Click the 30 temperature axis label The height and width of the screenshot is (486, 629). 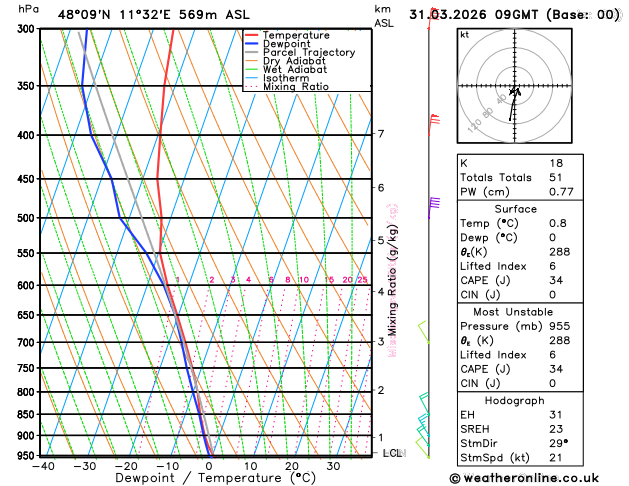click(333, 466)
